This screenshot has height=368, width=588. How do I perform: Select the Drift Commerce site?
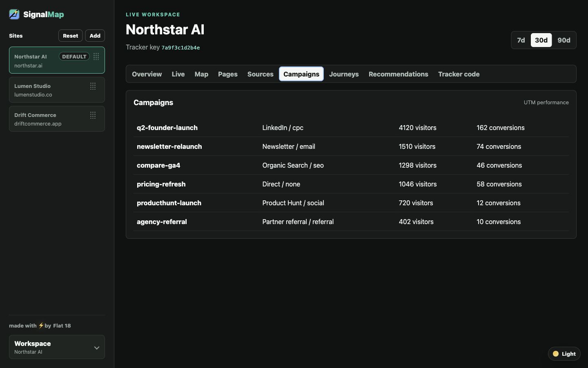[x=57, y=119]
